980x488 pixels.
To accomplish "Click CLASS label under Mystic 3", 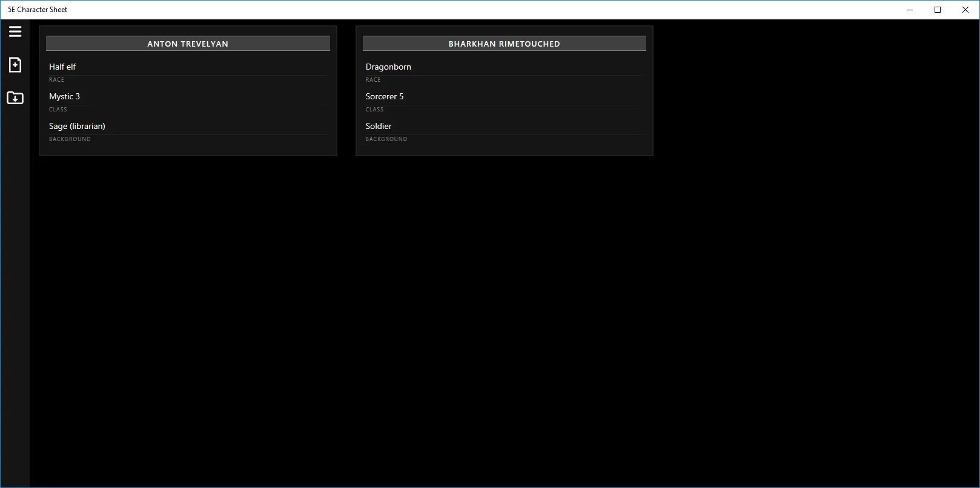I will [x=58, y=110].
